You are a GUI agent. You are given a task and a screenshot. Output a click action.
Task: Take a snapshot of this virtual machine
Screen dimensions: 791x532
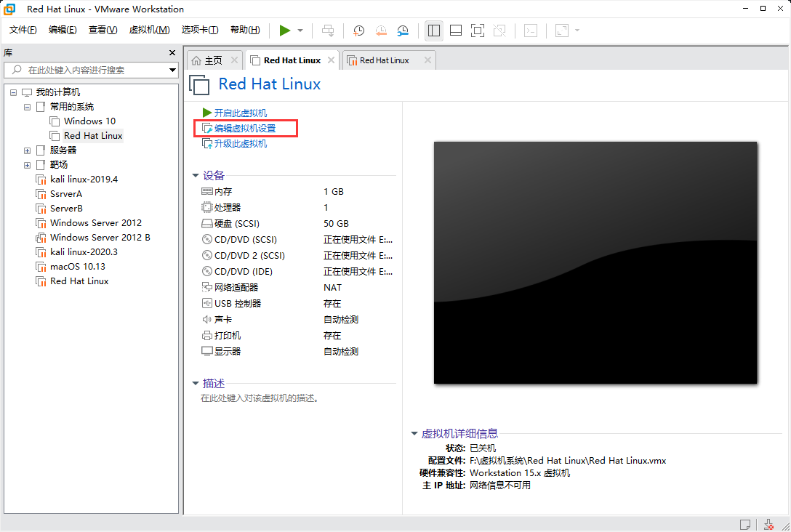pos(358,30)
